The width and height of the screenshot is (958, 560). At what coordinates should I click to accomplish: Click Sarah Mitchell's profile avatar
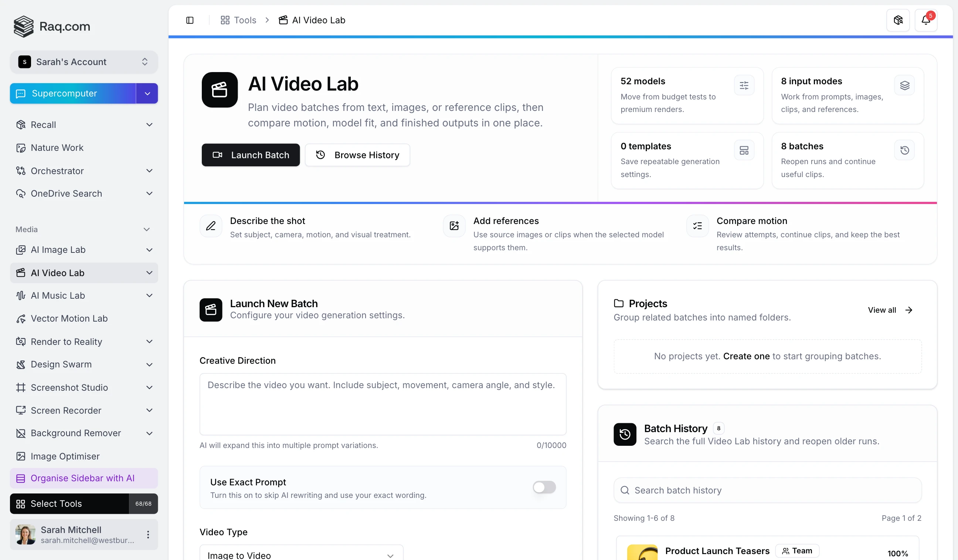click(x=26, y=534)
